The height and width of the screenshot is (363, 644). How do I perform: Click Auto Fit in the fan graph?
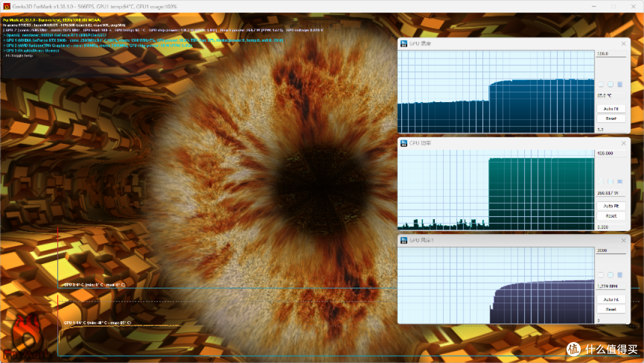[611, 299]
